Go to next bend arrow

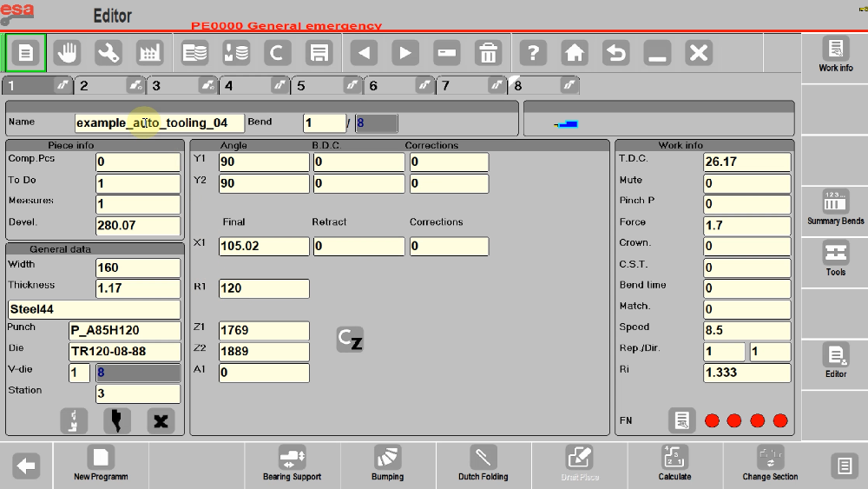pyautogui.click(x=405, y=53)
